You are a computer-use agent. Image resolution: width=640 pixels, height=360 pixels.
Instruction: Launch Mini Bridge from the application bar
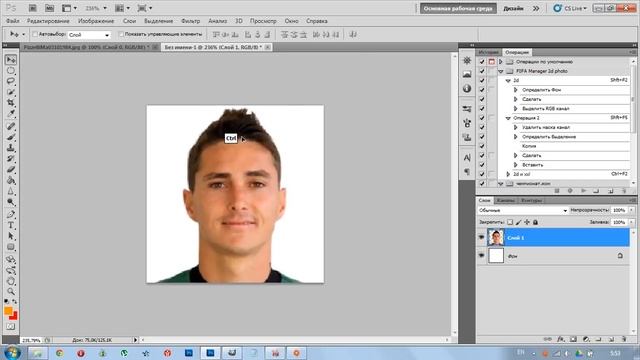49,8
